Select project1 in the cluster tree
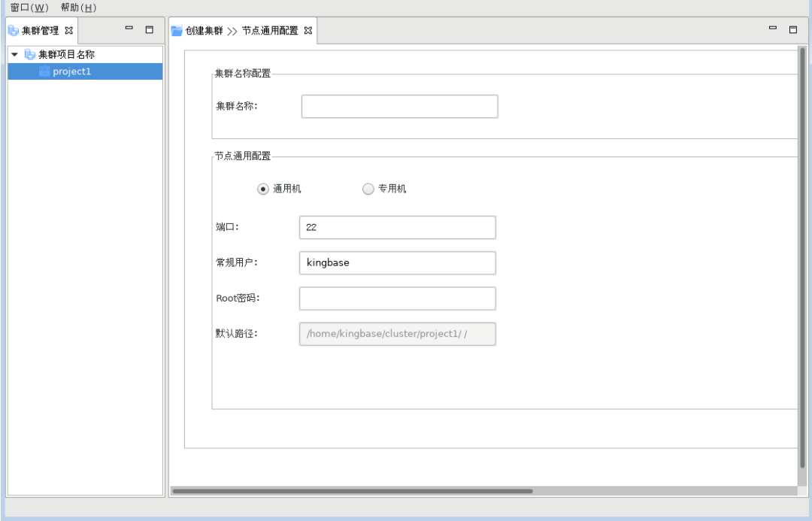812x521 pixels. click(71, 71)
